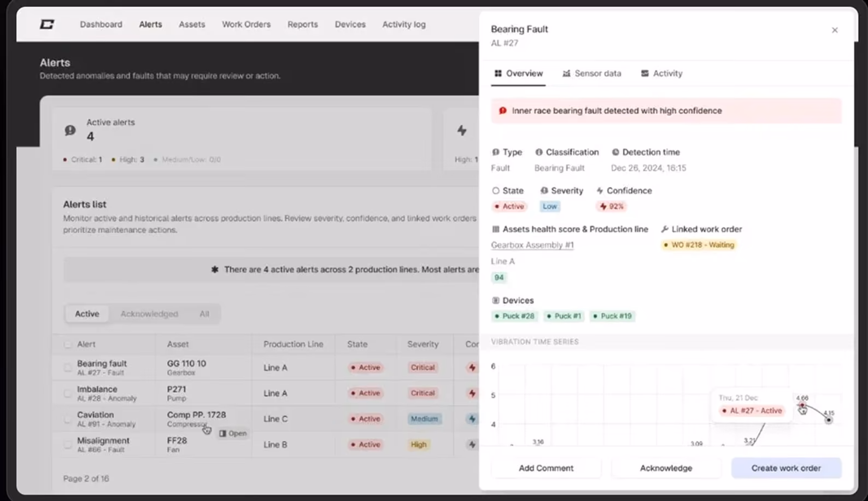
Task: Click the Detection time clock icon
Action: [615, 152]
